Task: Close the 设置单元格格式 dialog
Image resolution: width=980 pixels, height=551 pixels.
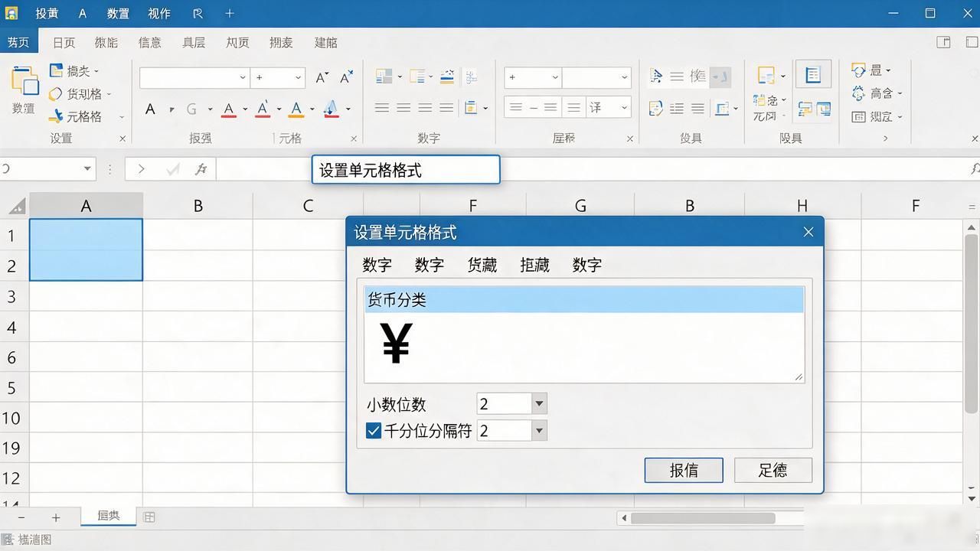Action: click(808, 232)
